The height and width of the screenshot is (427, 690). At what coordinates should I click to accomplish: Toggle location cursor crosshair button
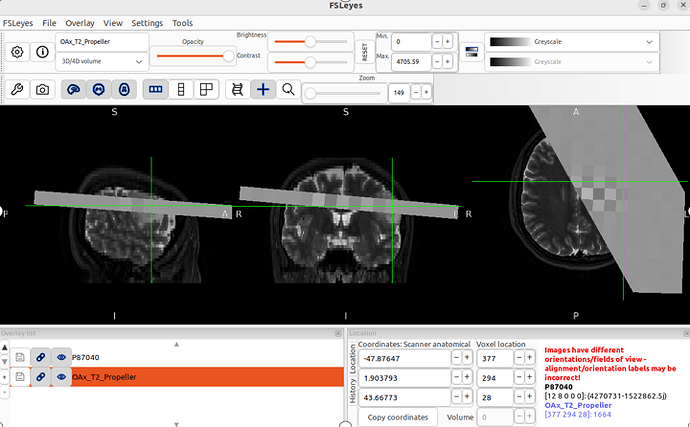(x=263, y=90)
